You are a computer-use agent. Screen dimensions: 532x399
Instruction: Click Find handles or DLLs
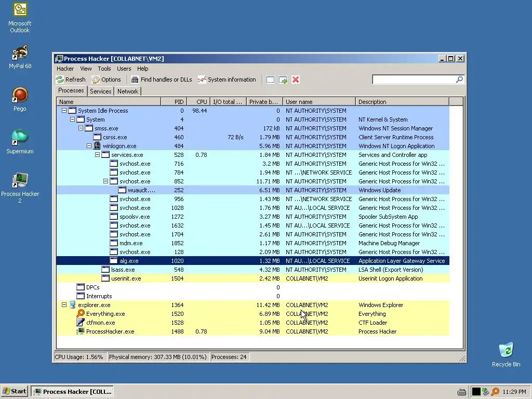pos(162,79)
